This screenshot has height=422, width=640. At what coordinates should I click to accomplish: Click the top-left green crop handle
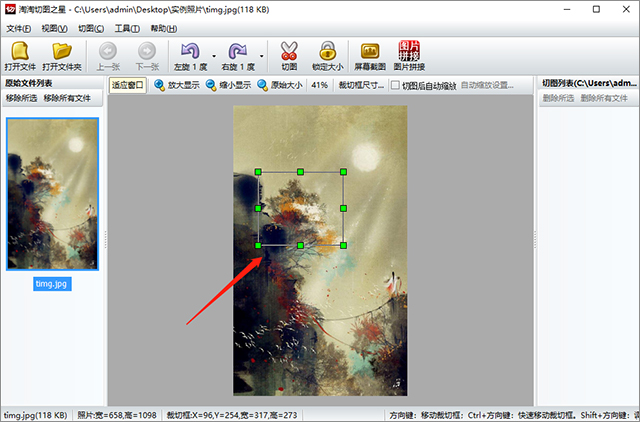pos(258,172)
